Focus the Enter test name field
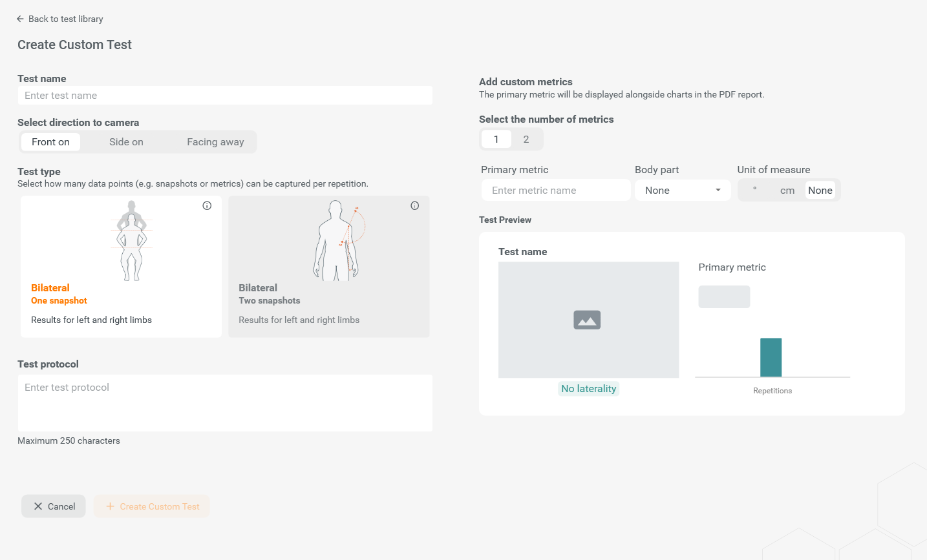 225,96
